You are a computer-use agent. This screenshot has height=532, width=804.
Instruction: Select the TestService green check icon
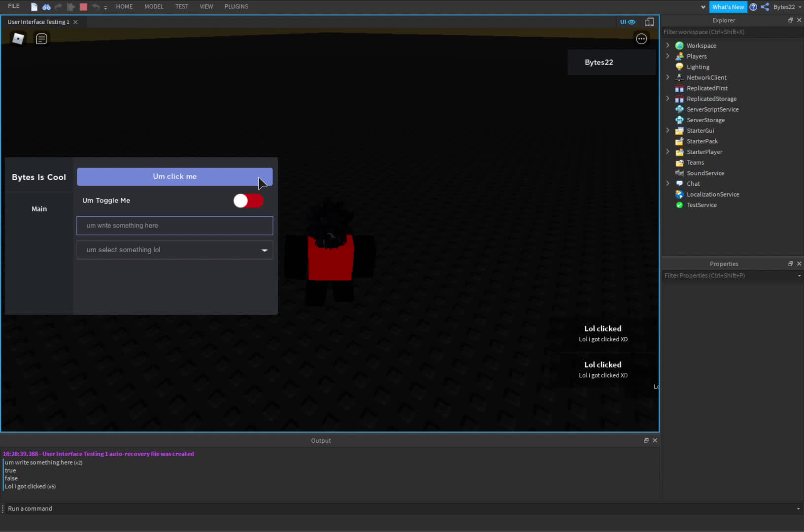pos(679,205)
